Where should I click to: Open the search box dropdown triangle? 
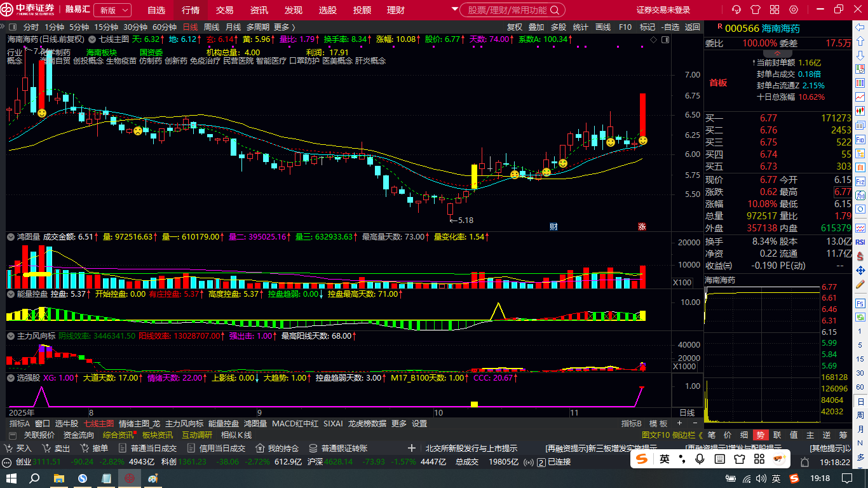[x=455, y=10]
